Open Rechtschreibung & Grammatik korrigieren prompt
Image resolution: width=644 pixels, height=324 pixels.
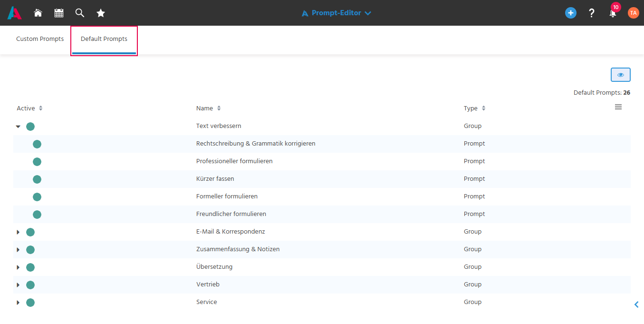[256, 144]
